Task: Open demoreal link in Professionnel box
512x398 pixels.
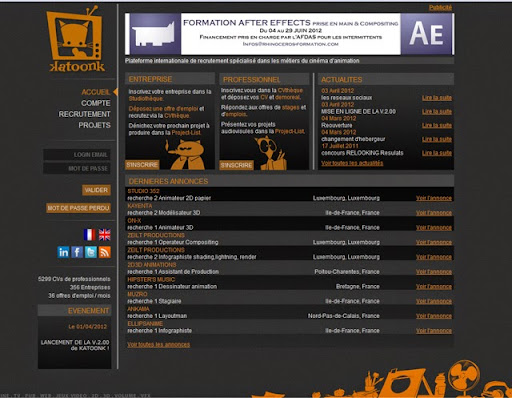Action: [288, 97]
